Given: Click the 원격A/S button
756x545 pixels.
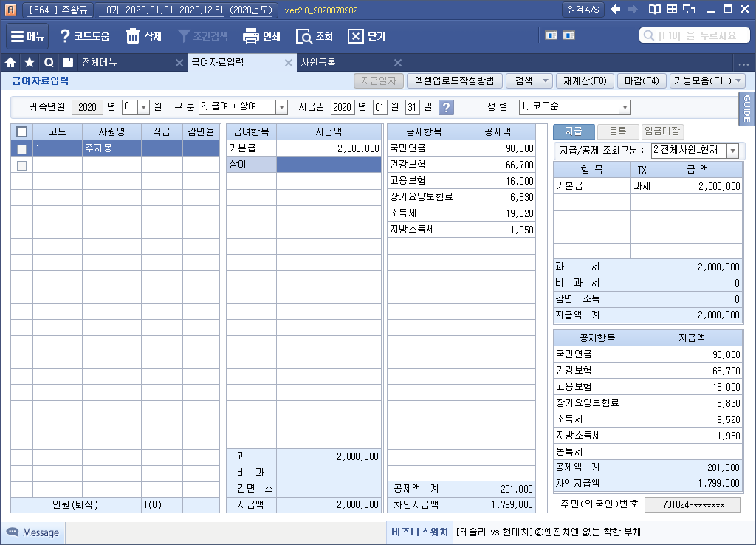Looking at the screenshot, I should pos(583,10).
